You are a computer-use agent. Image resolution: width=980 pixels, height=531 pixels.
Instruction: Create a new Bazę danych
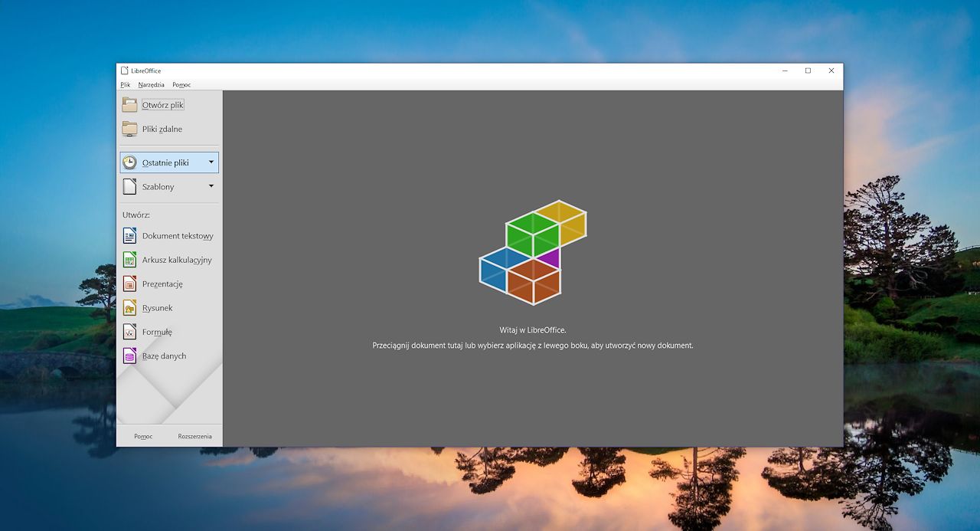point(164,356)
